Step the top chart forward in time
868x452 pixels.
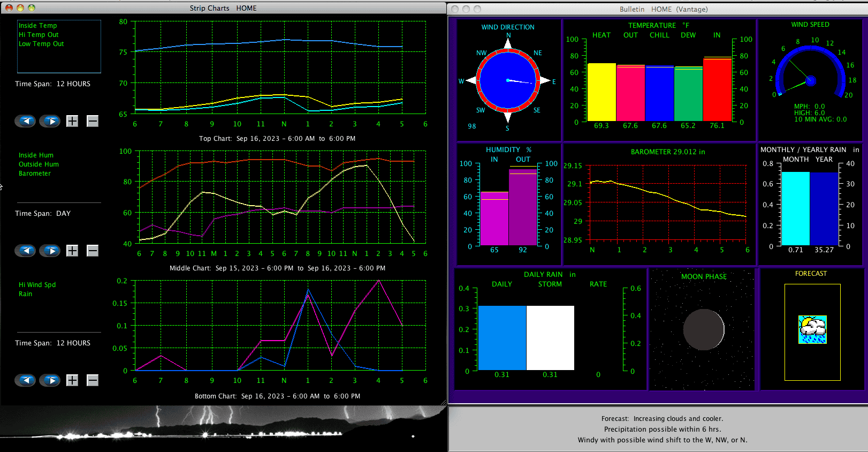coord(50,121)
